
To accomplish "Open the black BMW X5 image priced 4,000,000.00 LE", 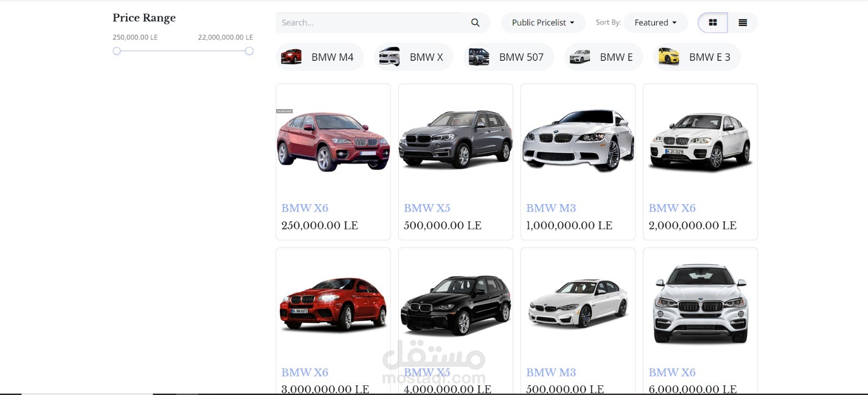I will coord(456,305).
